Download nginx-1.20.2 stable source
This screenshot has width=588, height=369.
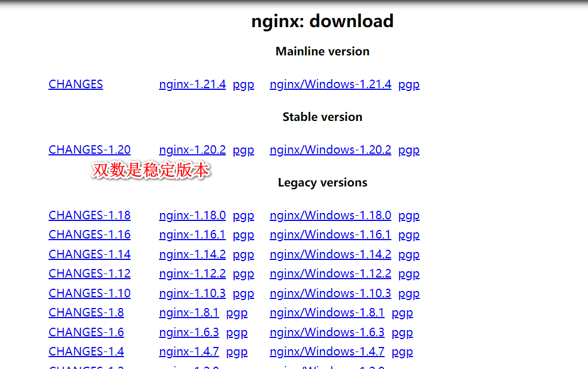coord(192,150)
